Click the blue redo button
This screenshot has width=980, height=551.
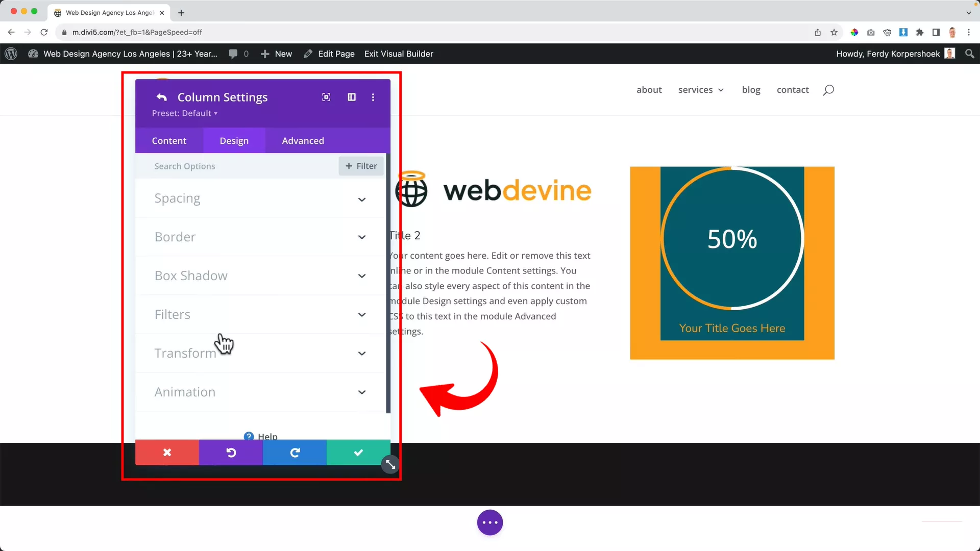tap(295, 453)
